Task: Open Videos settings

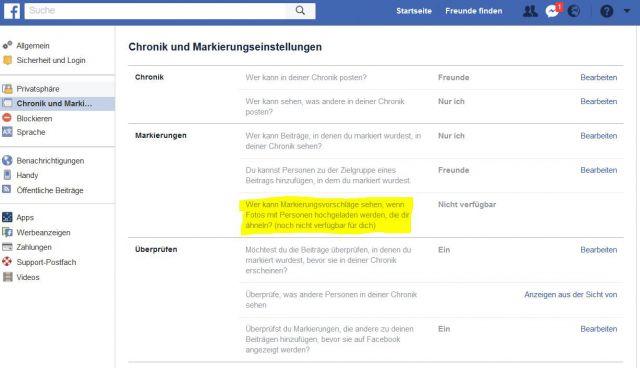Action: [28, 277]
